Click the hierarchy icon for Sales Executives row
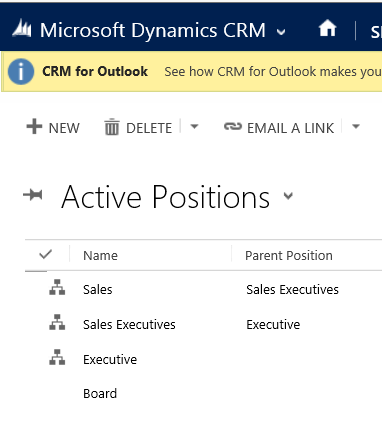 pyautogui.click(x=57, y=322)
